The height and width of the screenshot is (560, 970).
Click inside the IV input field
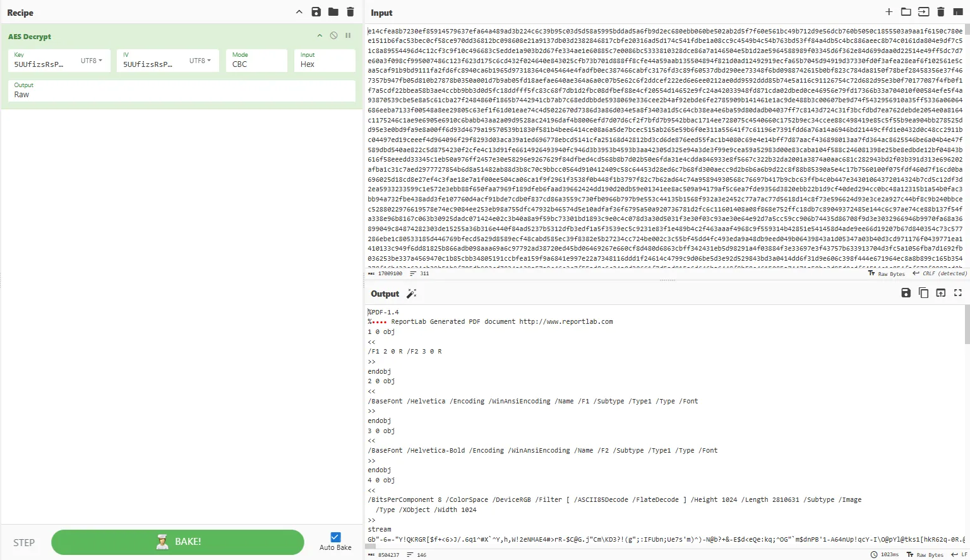pyautogui.click(x=152, y=64)
